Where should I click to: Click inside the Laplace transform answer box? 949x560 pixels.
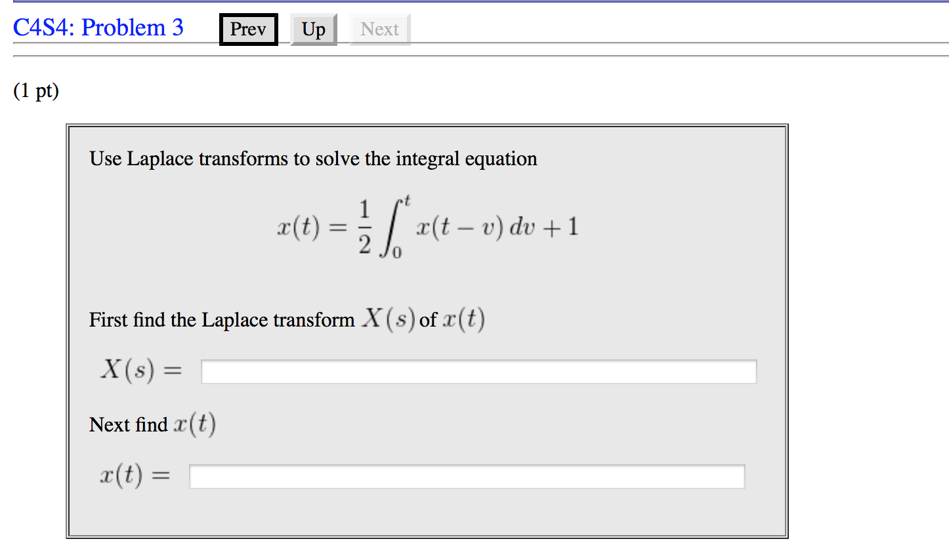click(x=478, y=370)
